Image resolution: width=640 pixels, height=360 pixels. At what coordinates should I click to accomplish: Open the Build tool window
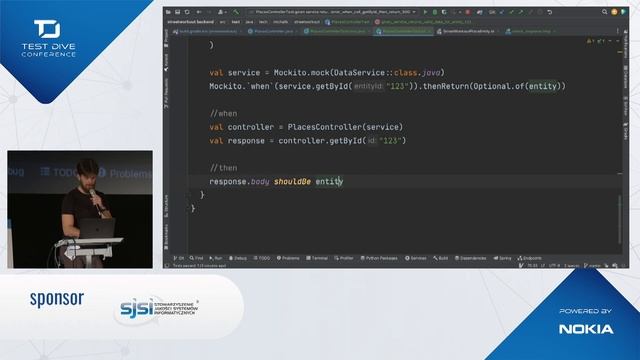(441, 258)
